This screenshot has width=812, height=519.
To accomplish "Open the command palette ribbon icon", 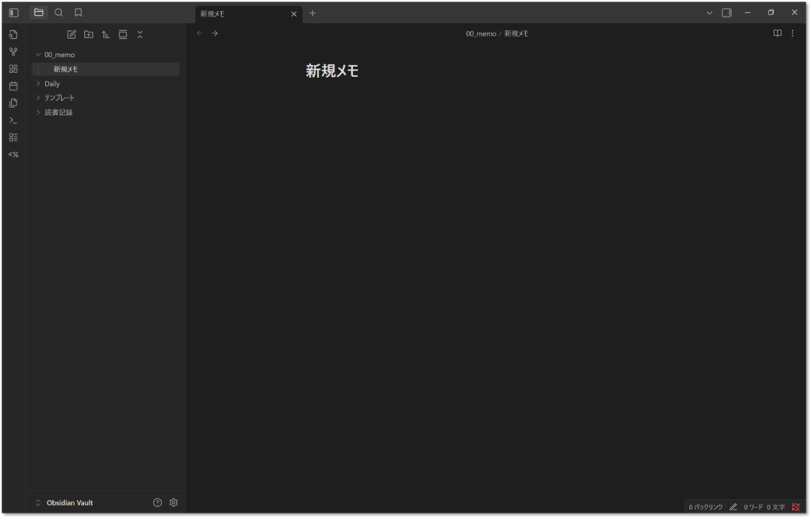I will point(13,121).
